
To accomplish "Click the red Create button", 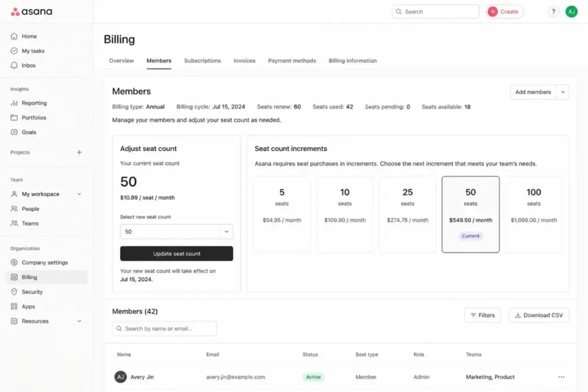I will [x=504, y=11].
